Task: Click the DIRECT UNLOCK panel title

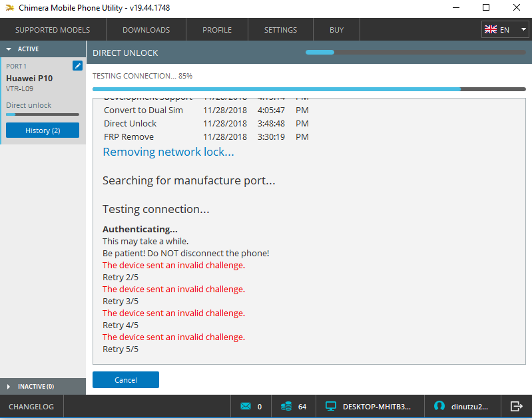Action: click(125, 53)
